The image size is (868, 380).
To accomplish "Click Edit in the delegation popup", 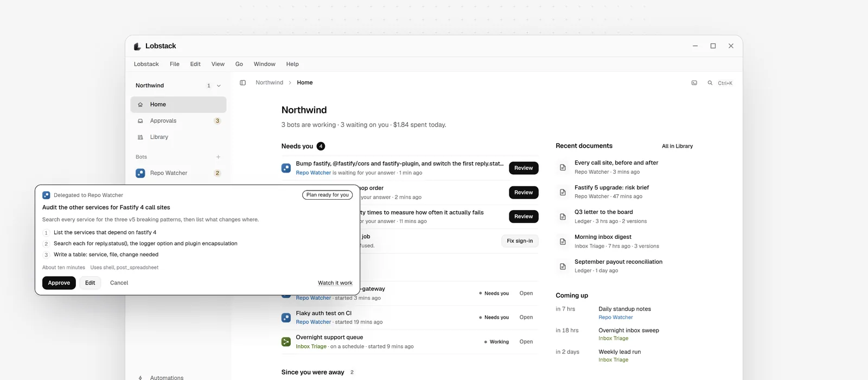I will click(x=90, y=283).
